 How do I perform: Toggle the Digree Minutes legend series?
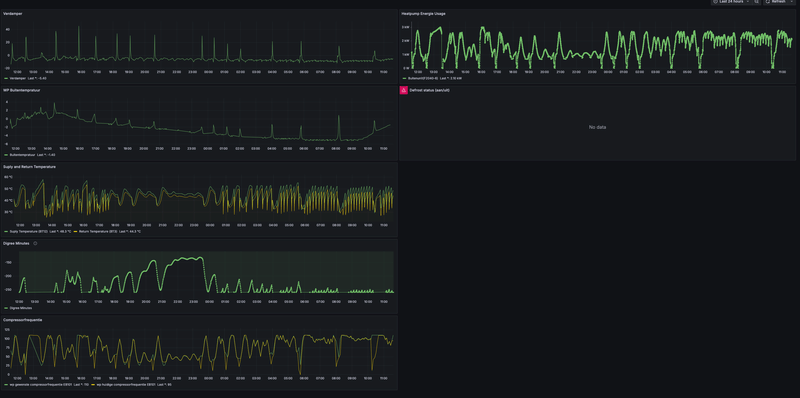(20, 308)
